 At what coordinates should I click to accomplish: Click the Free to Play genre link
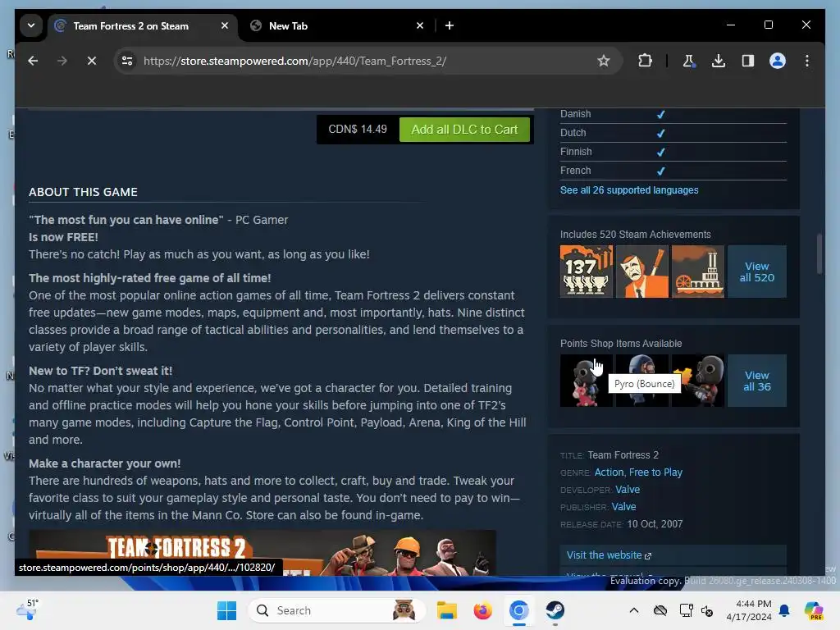tap(655, 472)
